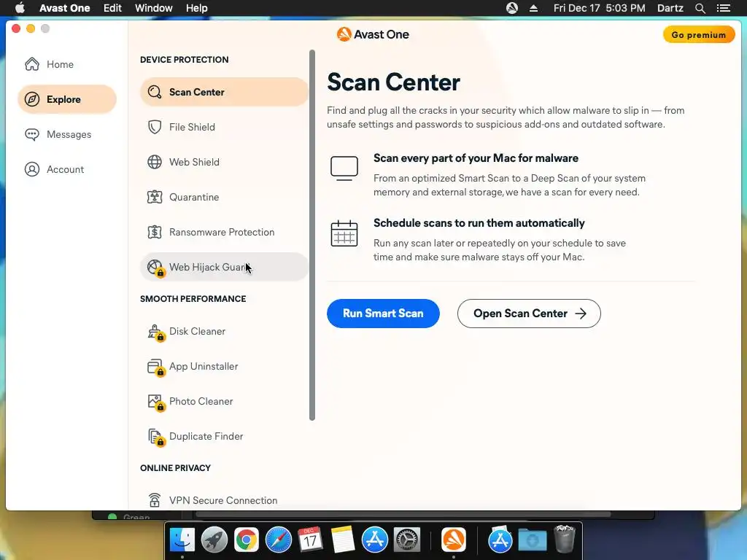Viewport: 747px width, 560px height.
Task: Click the locked Web Hijack Guard icon
Action: pyautogui.click(x=155, y=268)
